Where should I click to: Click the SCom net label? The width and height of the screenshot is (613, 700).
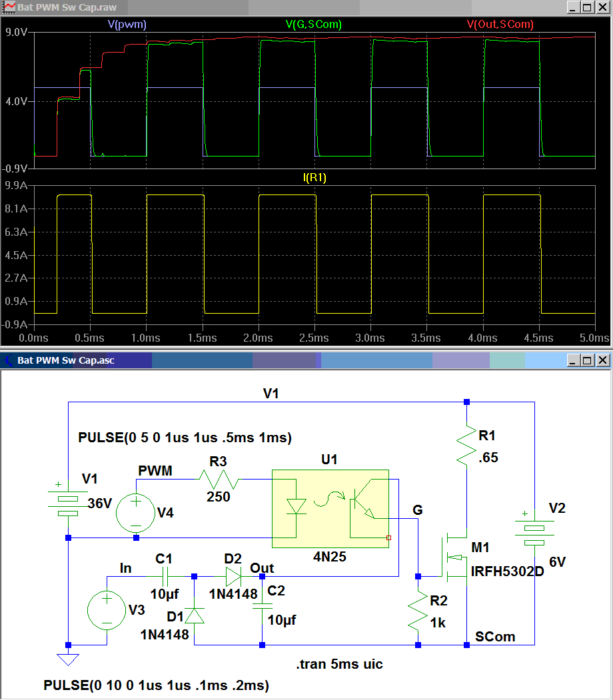(x=495, y=637)
